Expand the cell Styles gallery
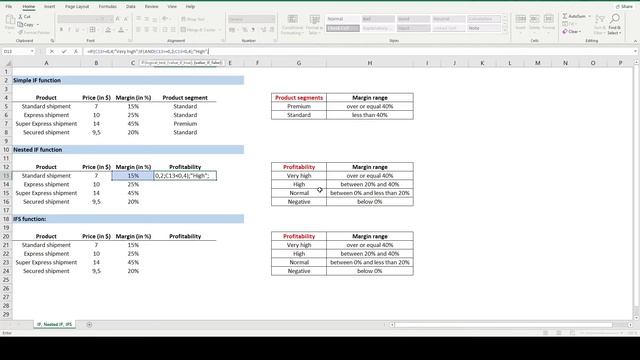This screenshot has width=640, height=360. [x=505, y=30]
